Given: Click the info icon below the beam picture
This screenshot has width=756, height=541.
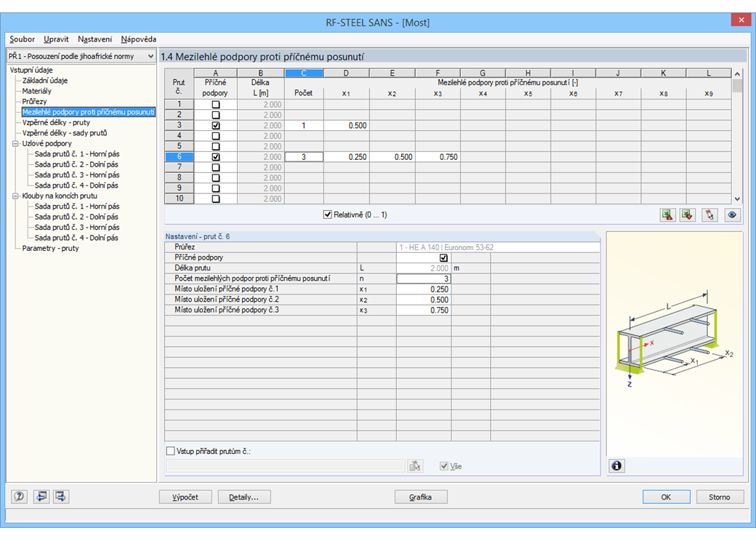Looking at the screenshot, I should 616,466.
